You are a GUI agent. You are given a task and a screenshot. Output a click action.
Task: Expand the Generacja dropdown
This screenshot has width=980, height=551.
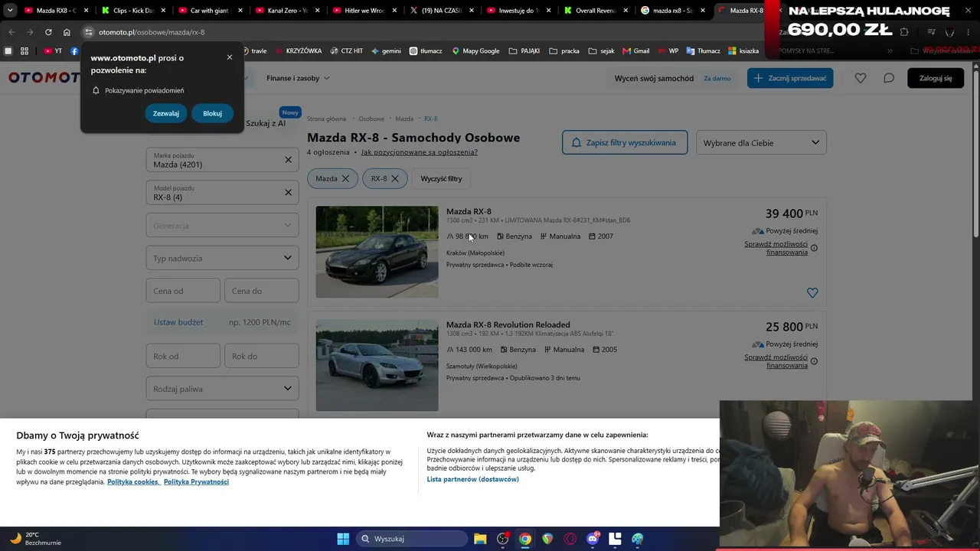tap(222, 225)
